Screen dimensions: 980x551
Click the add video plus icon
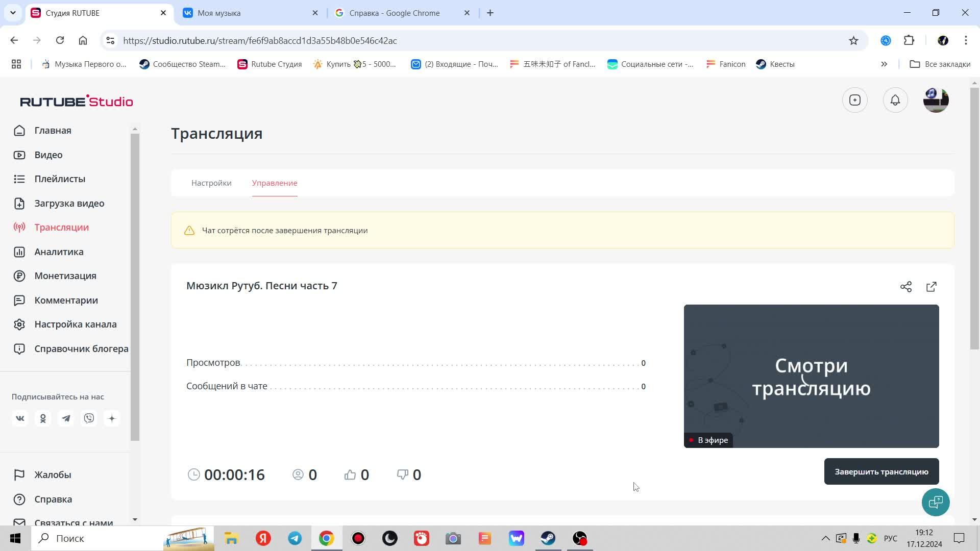[x=854, y=101]
